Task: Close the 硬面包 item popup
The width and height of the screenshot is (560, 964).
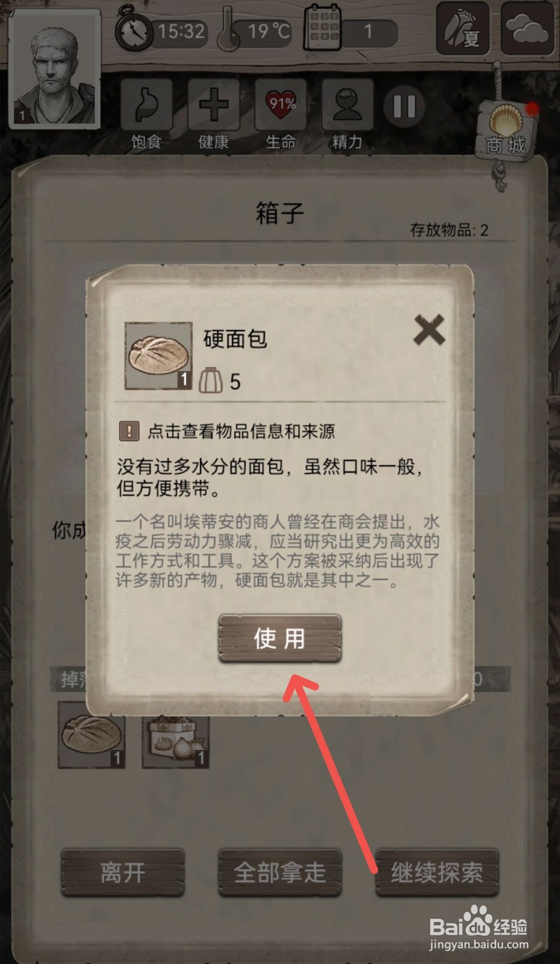Action: (x=429, y=330)
